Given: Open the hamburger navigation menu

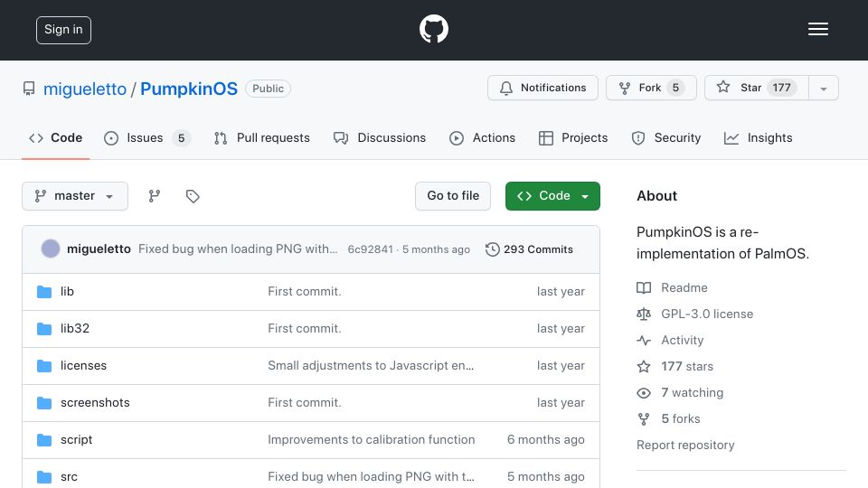Looking at the screenshot, I should tap(817, 29).
